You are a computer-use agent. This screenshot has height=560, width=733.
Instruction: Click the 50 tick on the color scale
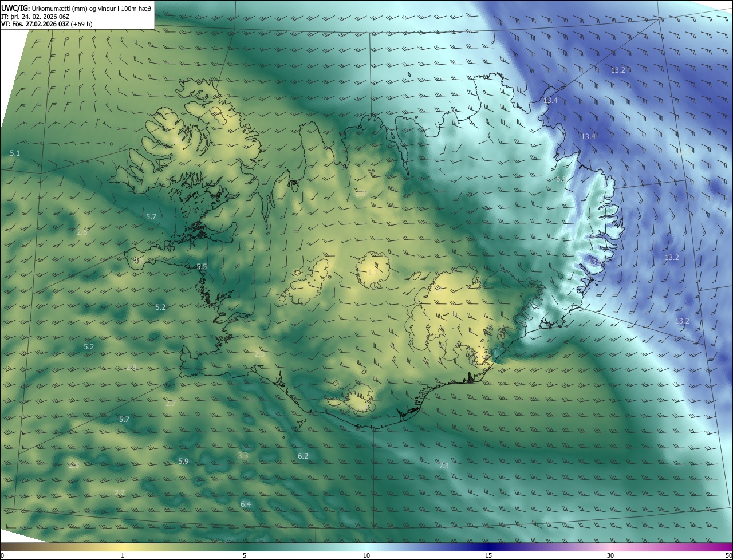[728, 555]
